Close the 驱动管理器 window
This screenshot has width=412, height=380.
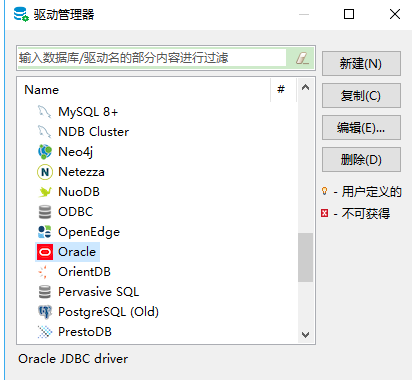395,14
